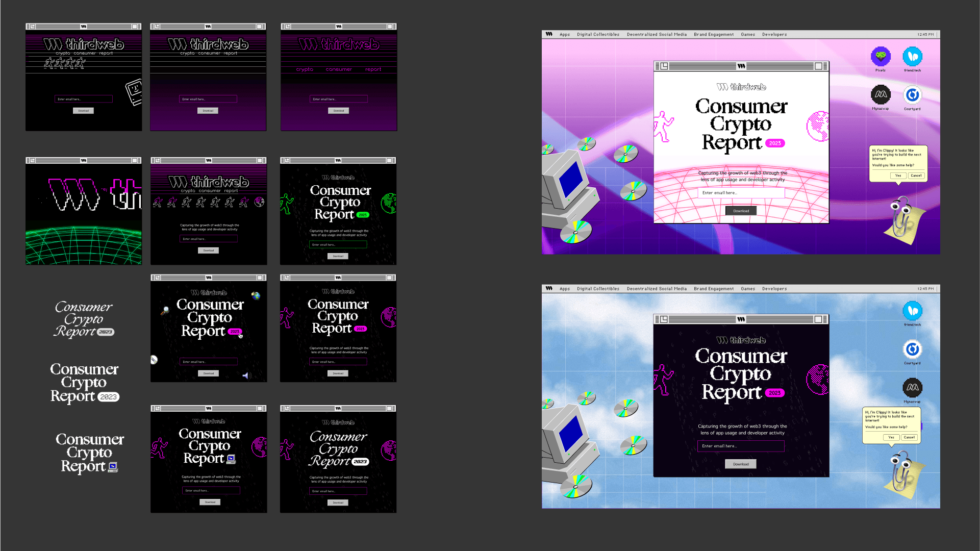Click the colorful Earth icon in magnifier thumbnail
This screenshot has height=551, width=980.
tap(256, 295)
